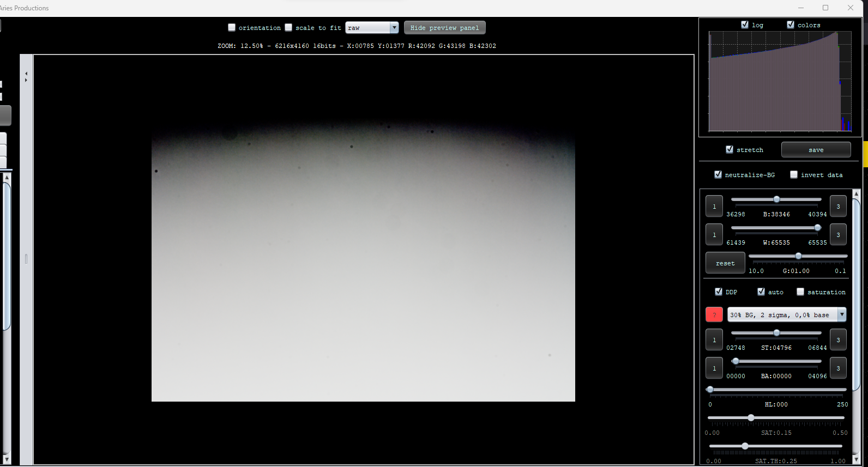Click the left panel scrollbar down arrow
The image size is (868, 467).
click(x=7, y=459)
